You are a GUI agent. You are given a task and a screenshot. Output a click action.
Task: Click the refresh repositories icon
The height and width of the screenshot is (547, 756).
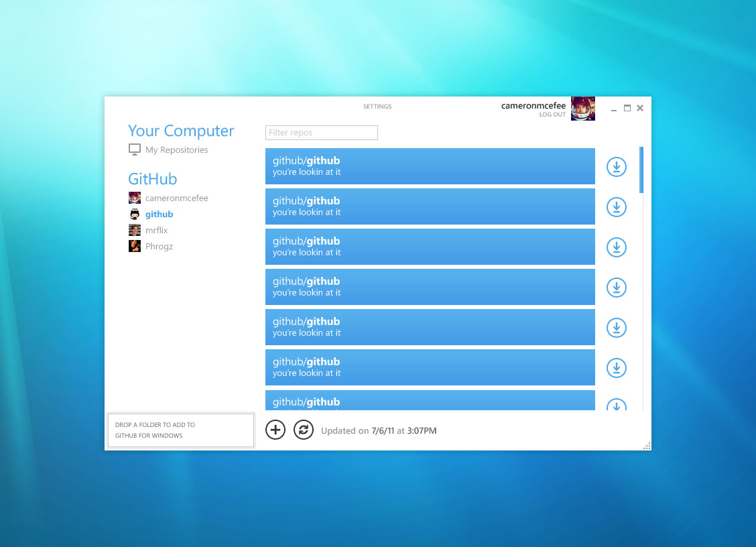coord(304,430)
